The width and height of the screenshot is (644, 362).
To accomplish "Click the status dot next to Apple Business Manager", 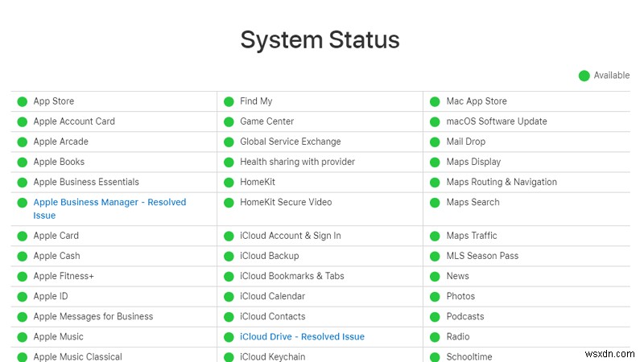I will [x=23, y=203].
